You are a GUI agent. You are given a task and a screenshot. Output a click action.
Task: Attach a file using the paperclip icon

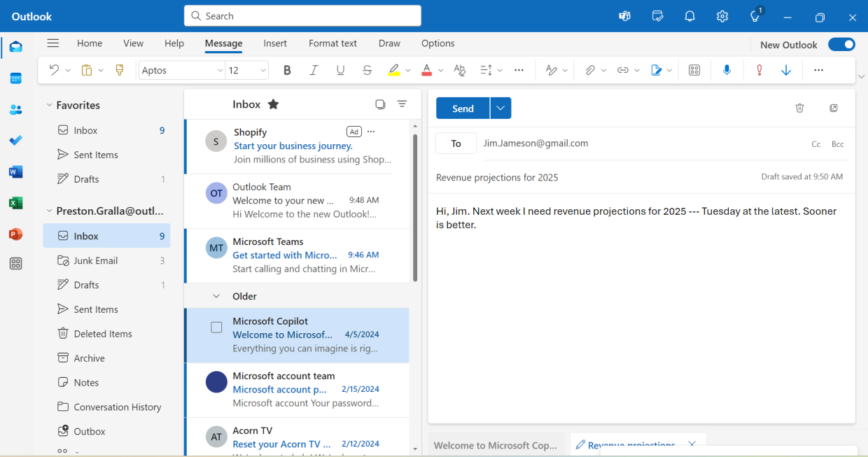pos(590,70)
